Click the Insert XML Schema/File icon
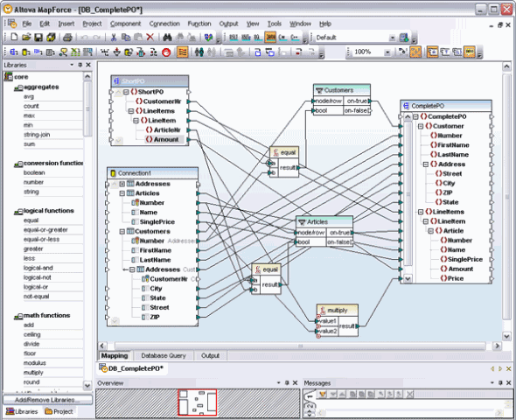The width and height of the screenshot is (516, 420). click(13, 52)
